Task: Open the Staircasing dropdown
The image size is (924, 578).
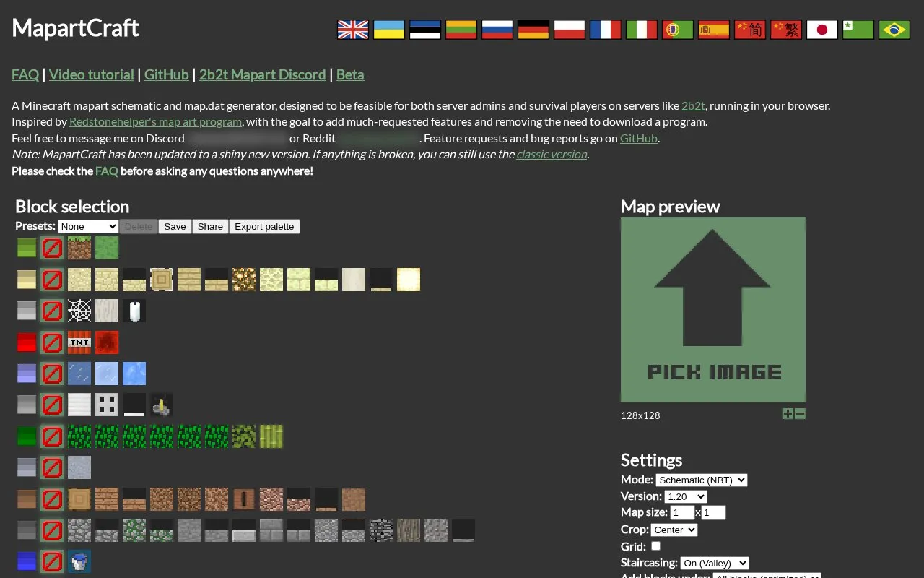Action: tap(715, 563)
